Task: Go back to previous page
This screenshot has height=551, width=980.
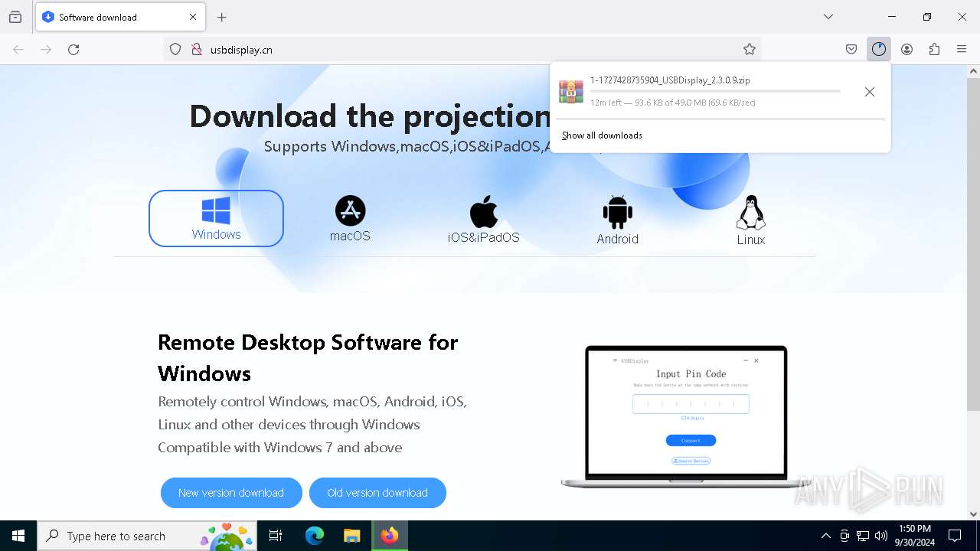Action: (x=18, y=50)
